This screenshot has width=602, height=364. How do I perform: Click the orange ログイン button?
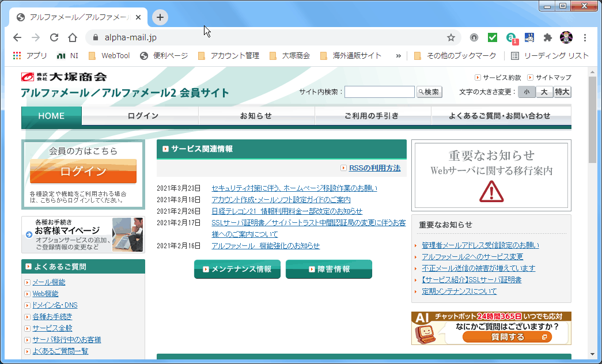click(84, 171)
